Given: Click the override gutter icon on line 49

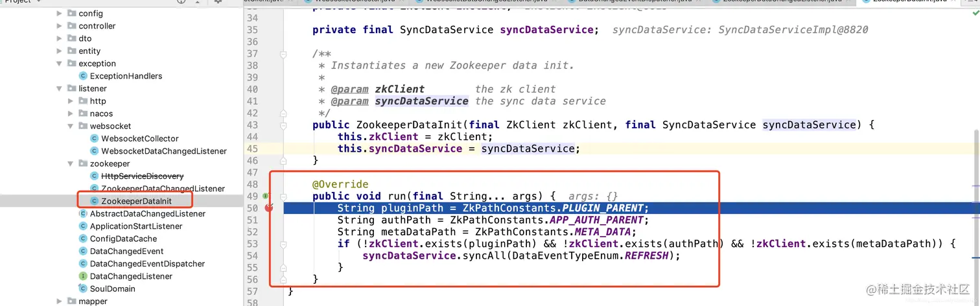Looking at the screenshot, I should tap(266, 196).
